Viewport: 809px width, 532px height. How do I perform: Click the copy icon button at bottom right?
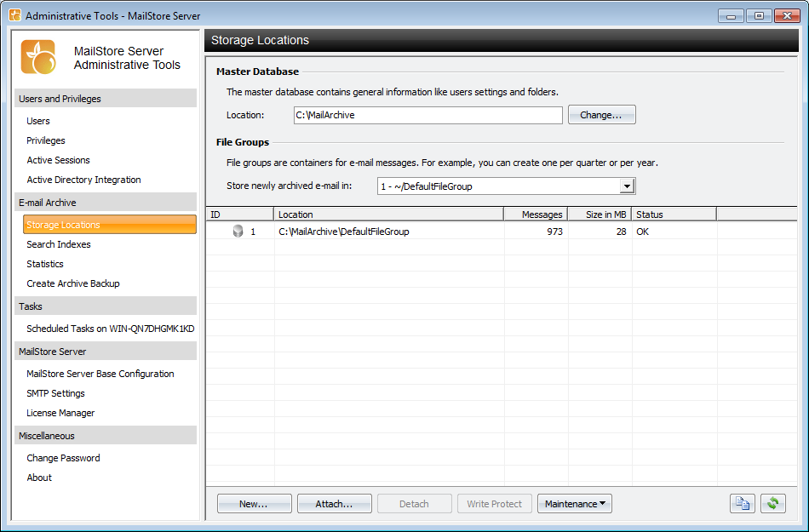click(x=742, y=504)
